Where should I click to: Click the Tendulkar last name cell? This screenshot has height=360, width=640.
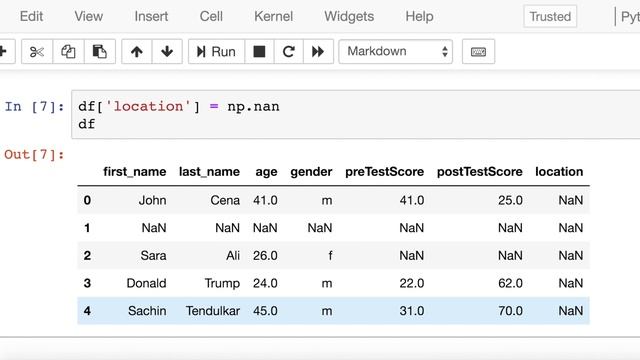[x=213, y=311]
